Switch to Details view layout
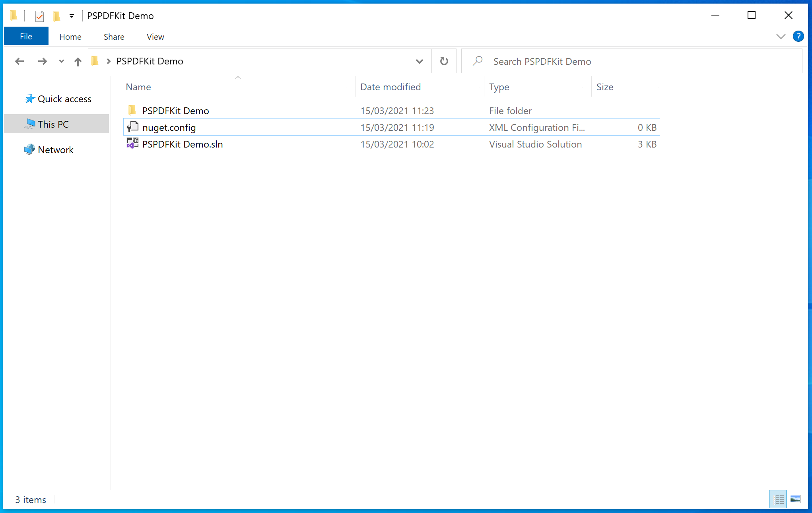The width and height of the screenshot is (812, 513). 778,499
